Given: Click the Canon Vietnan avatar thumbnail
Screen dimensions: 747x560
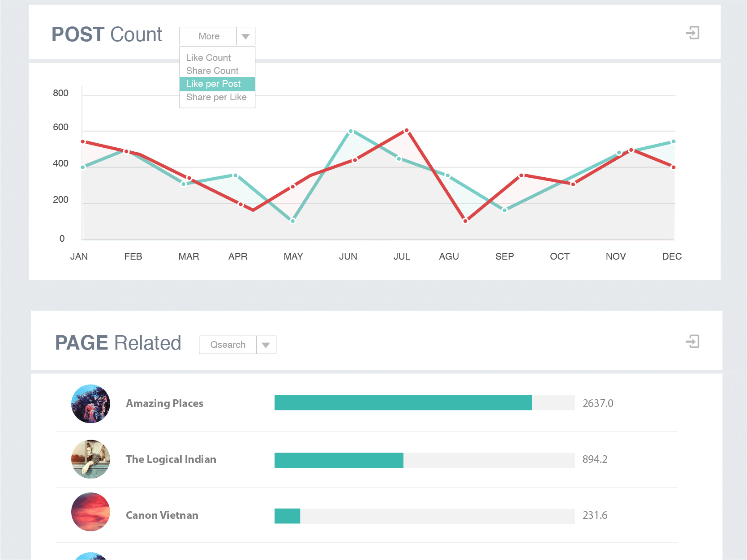Looking at the screenshot, I should point(90,512).
